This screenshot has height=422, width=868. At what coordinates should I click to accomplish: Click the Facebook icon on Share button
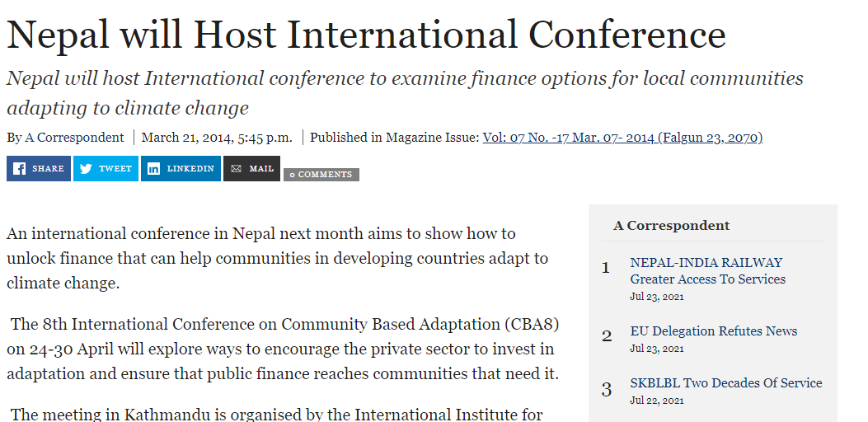click(20, 169)
